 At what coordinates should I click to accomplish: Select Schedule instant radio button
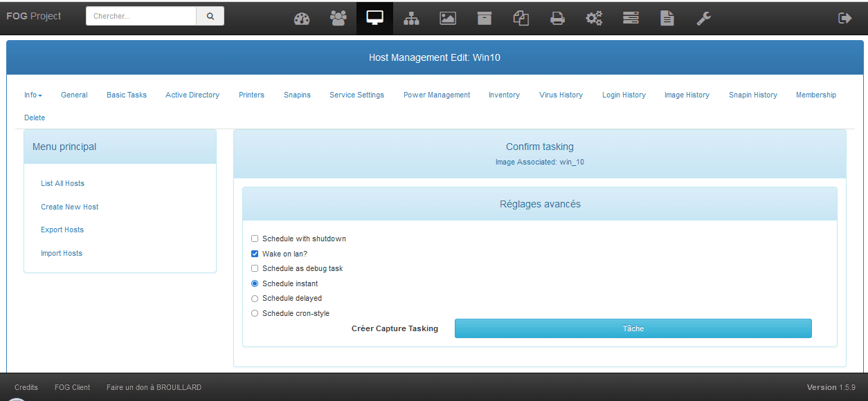[x=255, y=283]
